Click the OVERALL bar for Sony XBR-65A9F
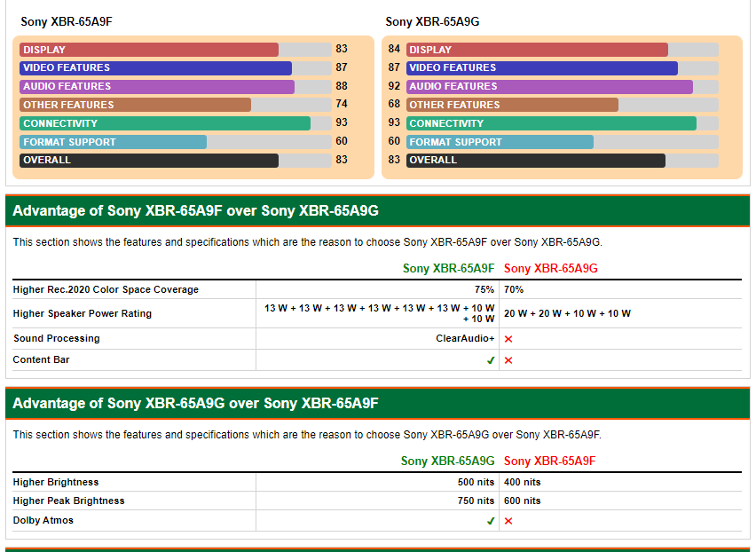756x552 pixels. click(176, 160)
